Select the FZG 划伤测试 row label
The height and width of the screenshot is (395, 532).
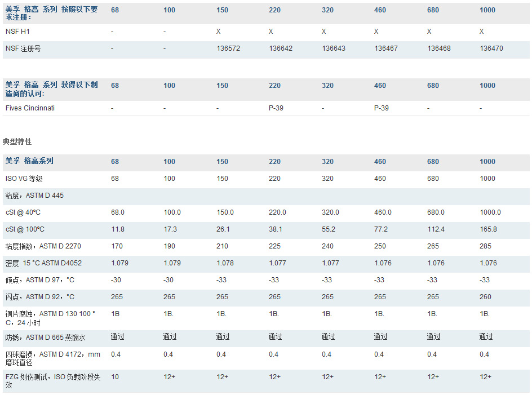coord(53,381)
